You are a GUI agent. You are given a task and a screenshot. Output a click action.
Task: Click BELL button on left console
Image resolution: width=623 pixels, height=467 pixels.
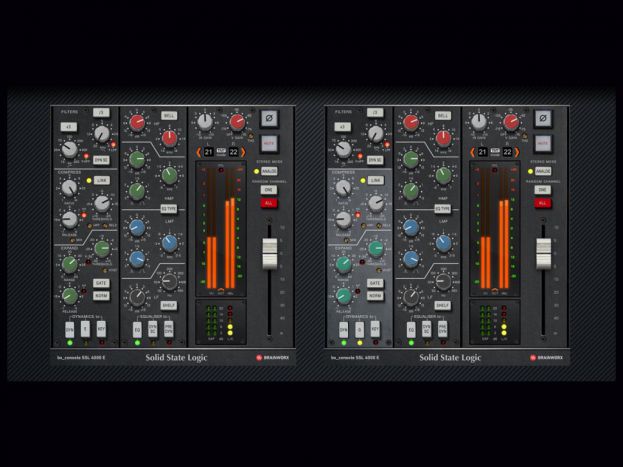tap(169, 116)
